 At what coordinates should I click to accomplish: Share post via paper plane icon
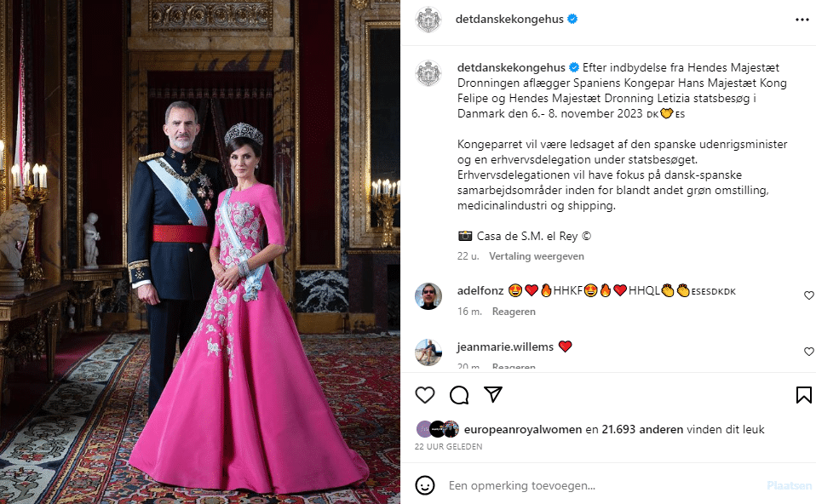(x=493, y=395)
